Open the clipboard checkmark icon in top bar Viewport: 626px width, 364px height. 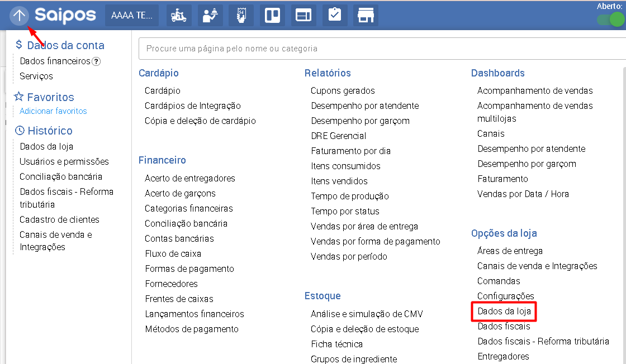pos(335,16)
